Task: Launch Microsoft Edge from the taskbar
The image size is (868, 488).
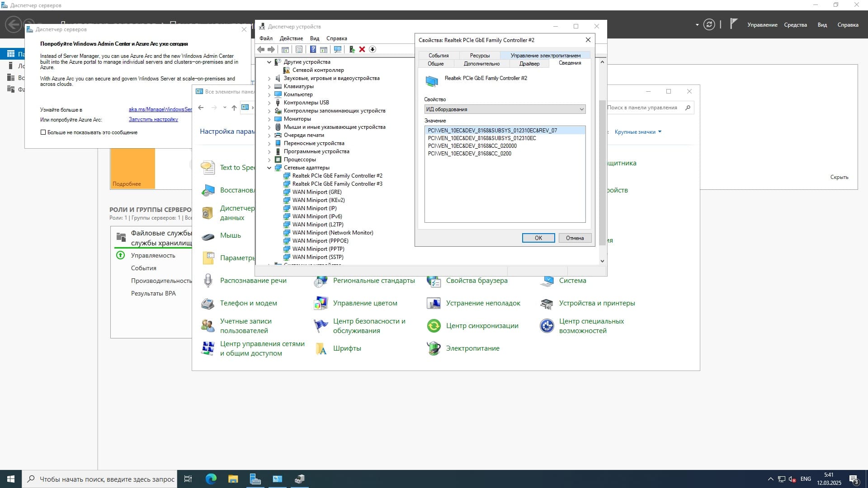Action: pos(211,479)
